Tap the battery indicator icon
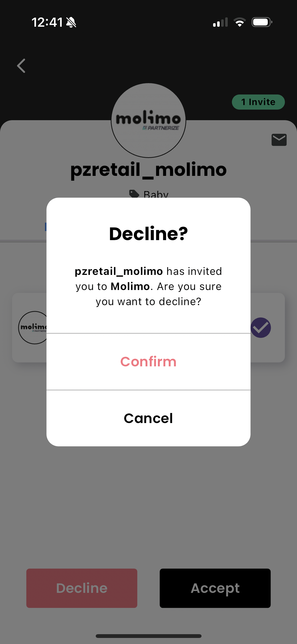 point(262,22)
